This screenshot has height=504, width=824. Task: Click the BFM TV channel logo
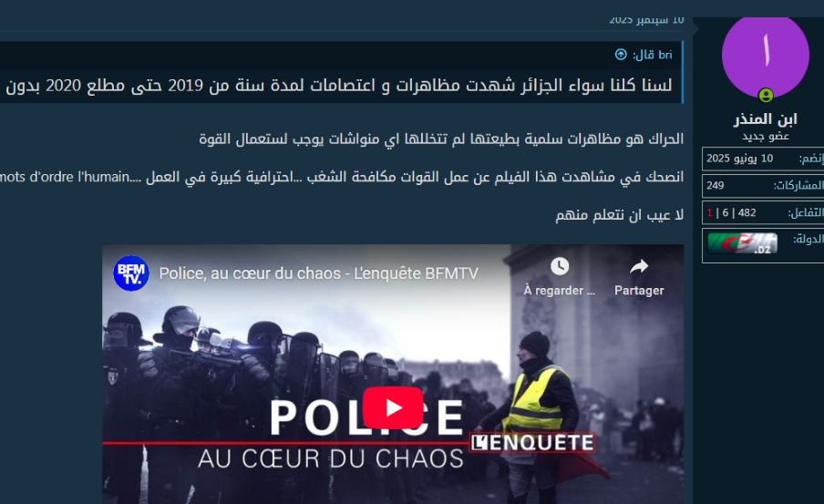click(x=131, y=273)
